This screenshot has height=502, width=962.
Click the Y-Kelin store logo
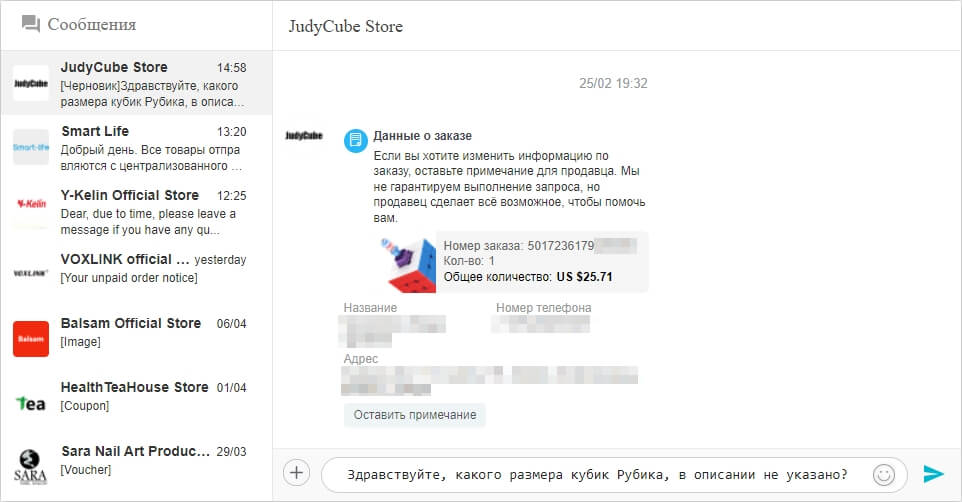tap(30, 204)
